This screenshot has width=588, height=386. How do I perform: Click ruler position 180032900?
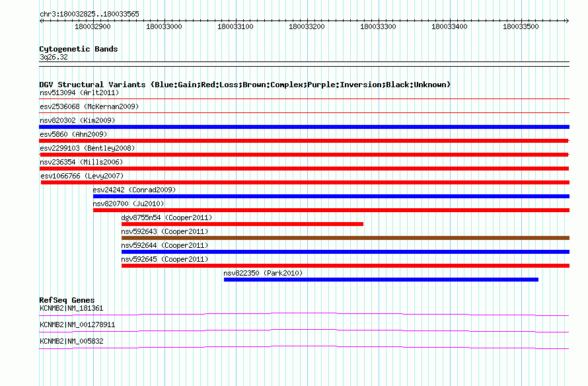click(92, 26)
